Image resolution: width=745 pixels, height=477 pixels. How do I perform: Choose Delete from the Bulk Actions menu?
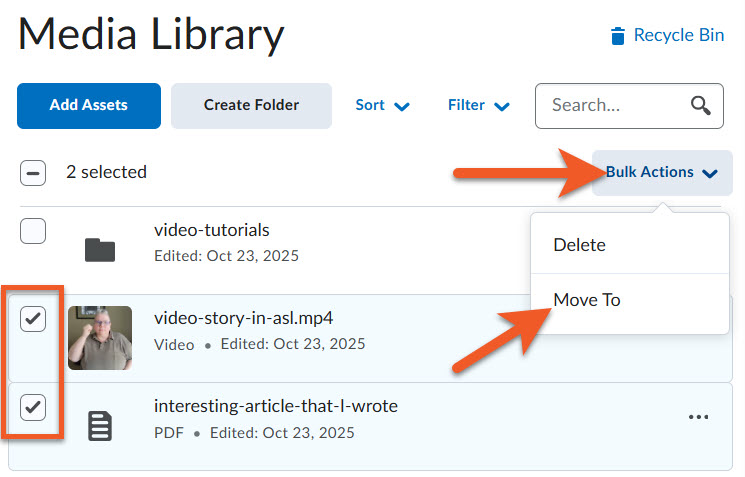click(x=579, y=245)
